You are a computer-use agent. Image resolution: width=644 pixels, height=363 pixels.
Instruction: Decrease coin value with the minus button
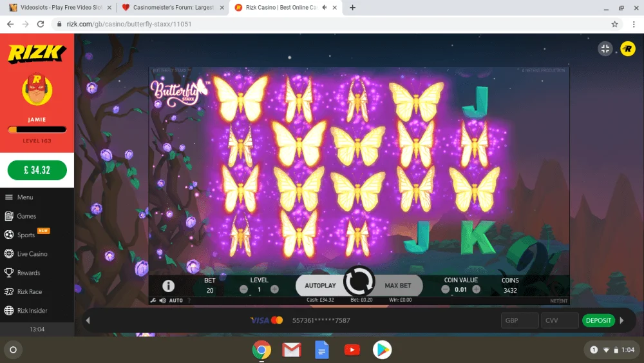pos(445,289)
